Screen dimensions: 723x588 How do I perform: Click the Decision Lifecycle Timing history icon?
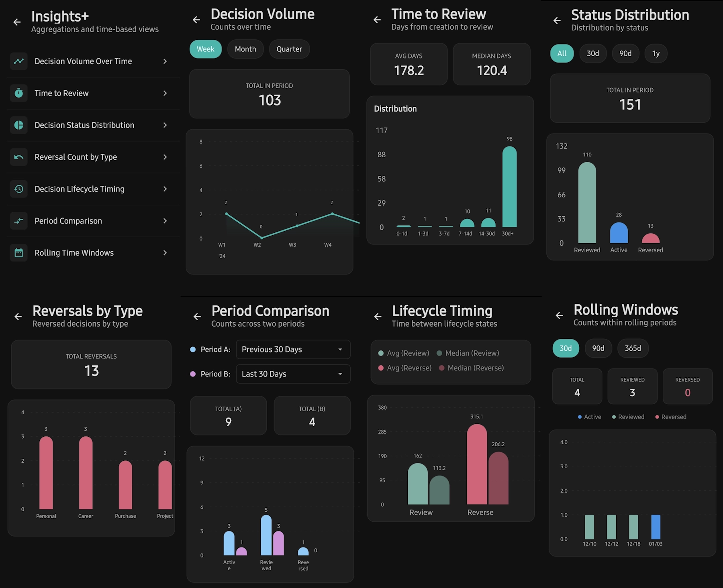18,189
